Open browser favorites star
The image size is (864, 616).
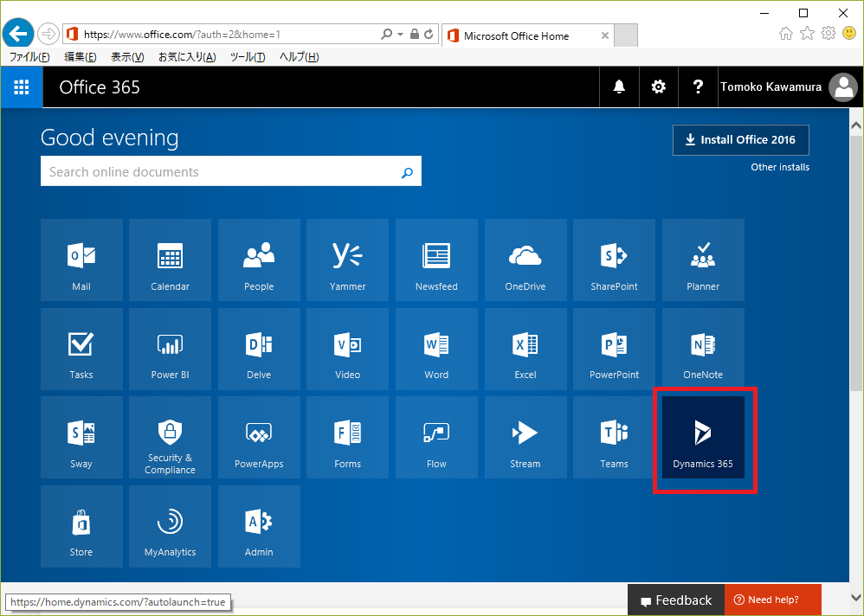click(x=807, y=34)
